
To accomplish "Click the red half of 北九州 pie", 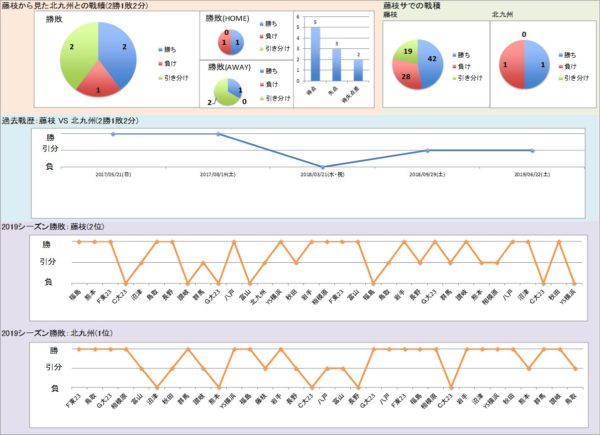I will 515,64.
